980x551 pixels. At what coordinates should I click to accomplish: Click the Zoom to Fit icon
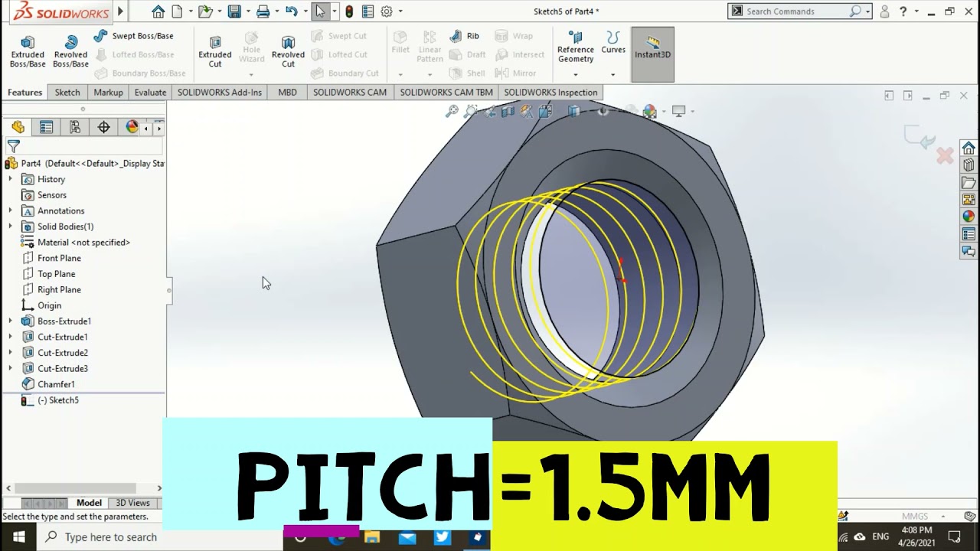[x=452, y=112]
